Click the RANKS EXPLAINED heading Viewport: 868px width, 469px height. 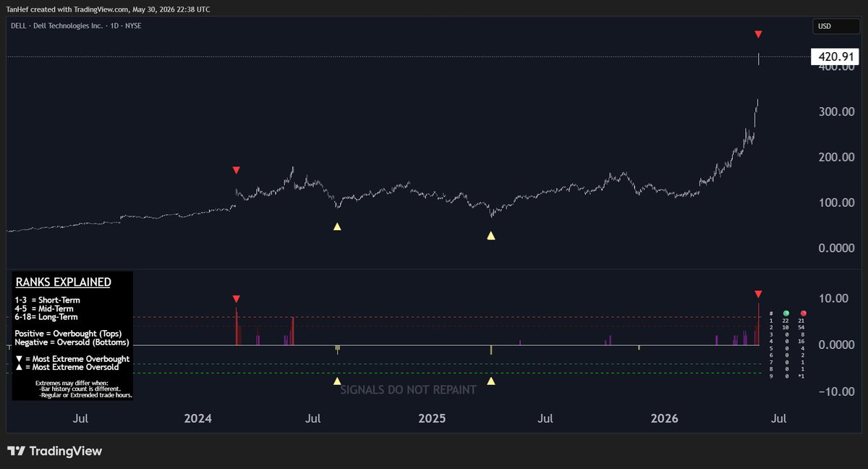click(x=63, y=282)
